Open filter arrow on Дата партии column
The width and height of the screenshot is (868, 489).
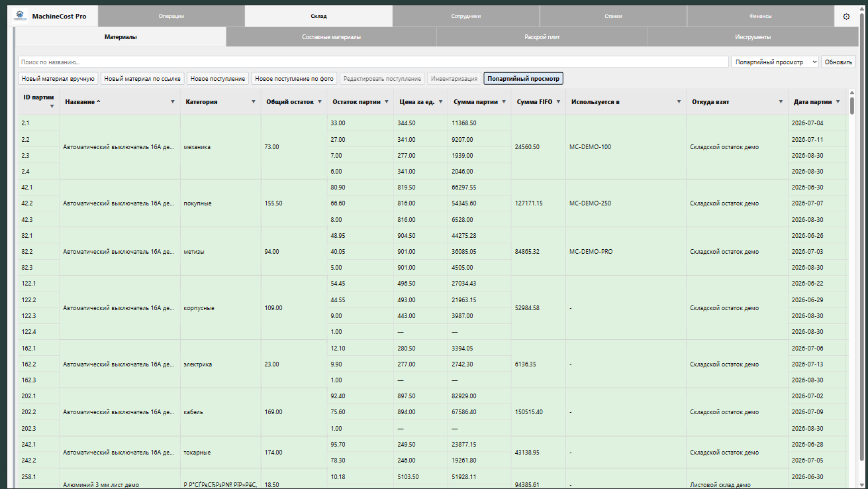(838, 102)
